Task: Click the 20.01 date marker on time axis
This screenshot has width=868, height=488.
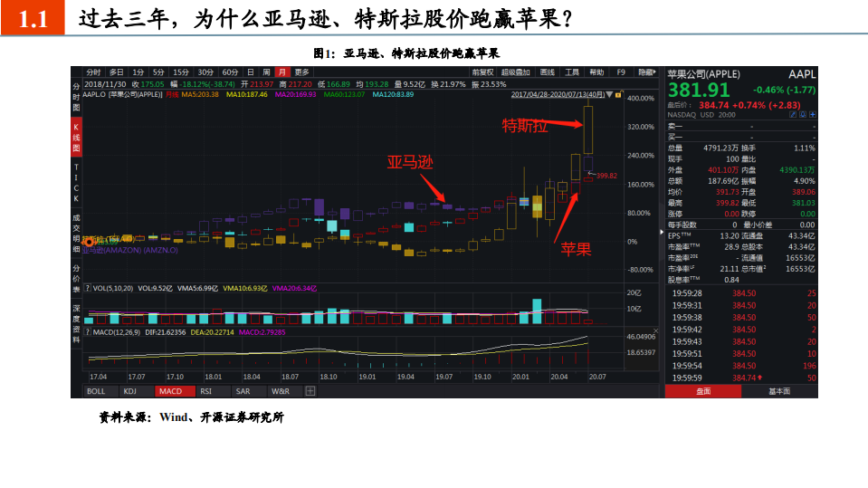Action: (520, 377)
